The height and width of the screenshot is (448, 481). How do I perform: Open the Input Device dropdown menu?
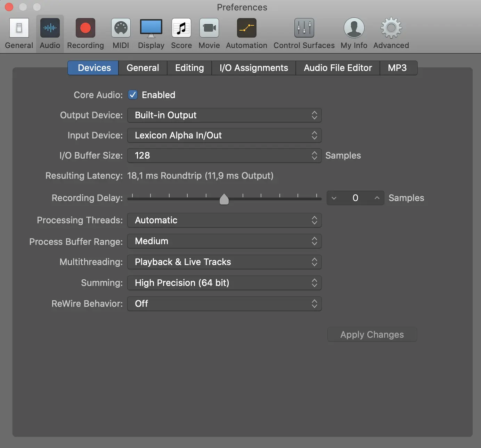224,135
